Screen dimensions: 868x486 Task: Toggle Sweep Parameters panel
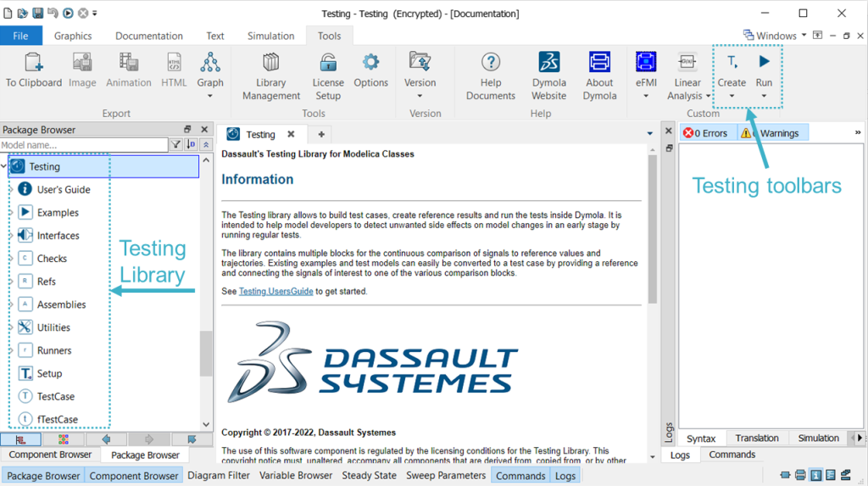pos(446,476)
